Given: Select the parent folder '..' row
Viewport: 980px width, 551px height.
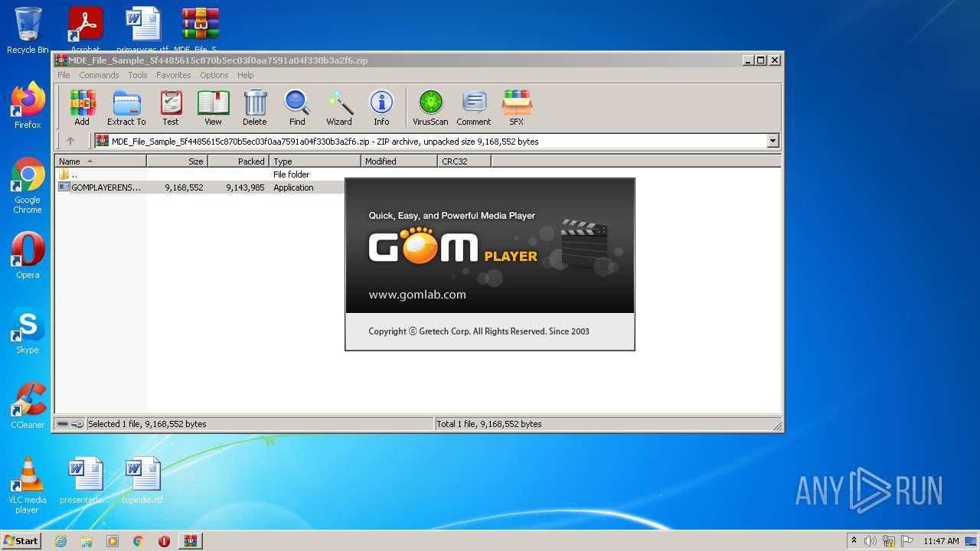Looking at the screenshot, I should [199, 174].
